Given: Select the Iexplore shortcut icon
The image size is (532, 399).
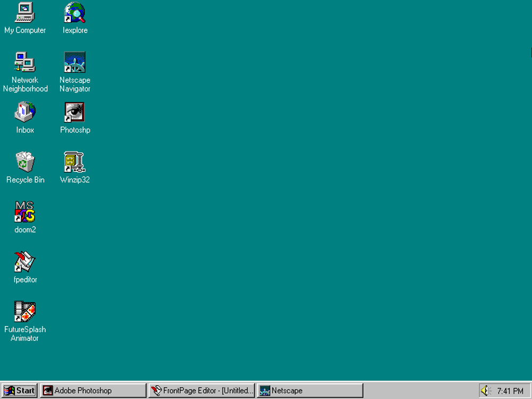Looking at the screenshot, I should (75, 13).
